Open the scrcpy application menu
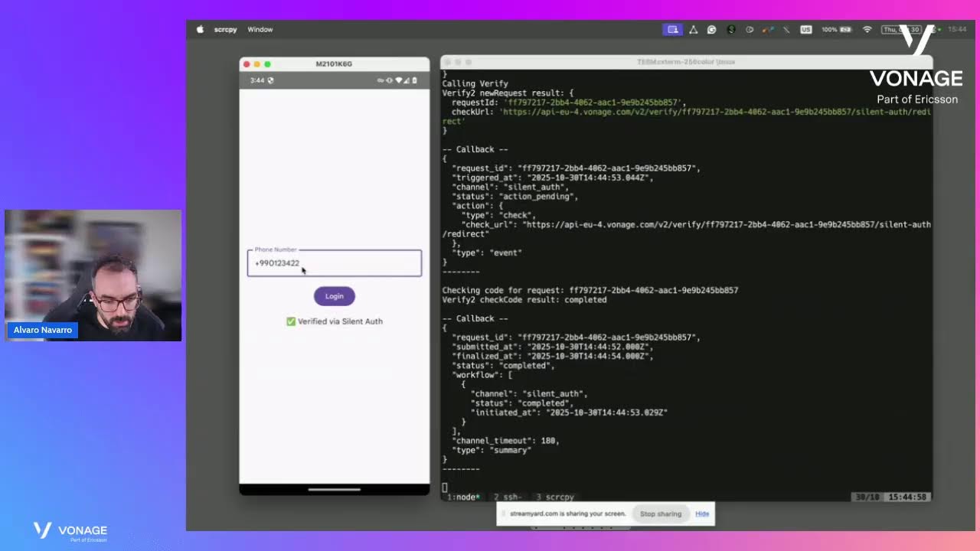The height and width of the screenshot is (551, 980). pos(225,29)
